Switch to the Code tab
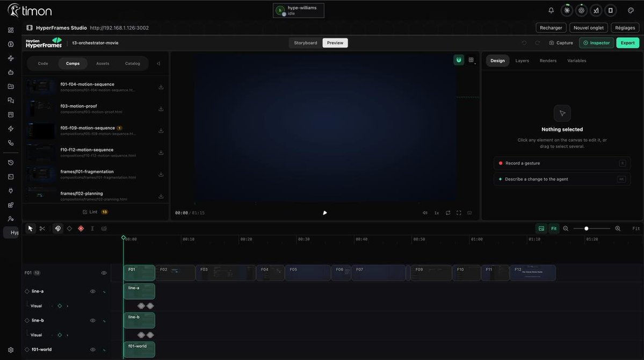Image resolution: width=644 pixels, height=360 pixels. [43, 64]
